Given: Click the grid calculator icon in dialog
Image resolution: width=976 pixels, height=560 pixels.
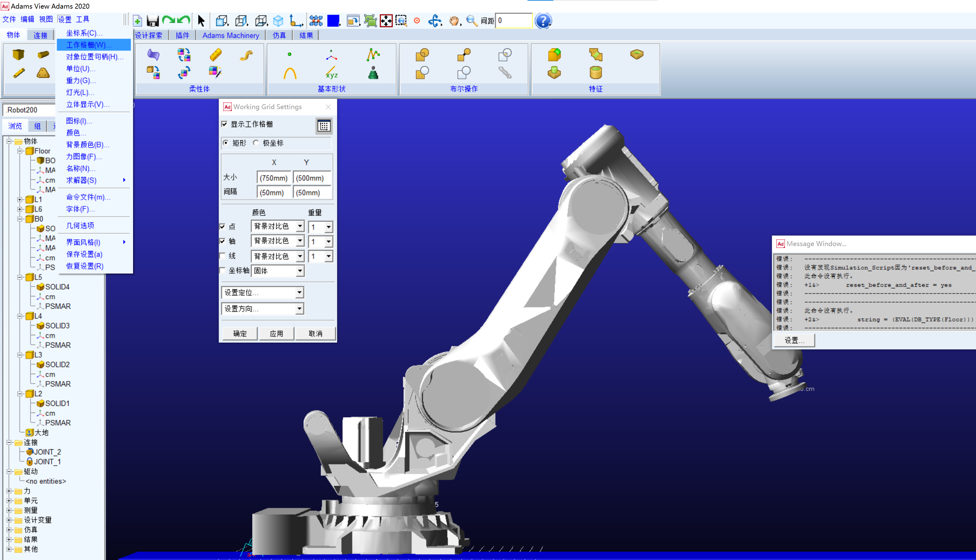Looking at the screenshot, I should [324, 126].
